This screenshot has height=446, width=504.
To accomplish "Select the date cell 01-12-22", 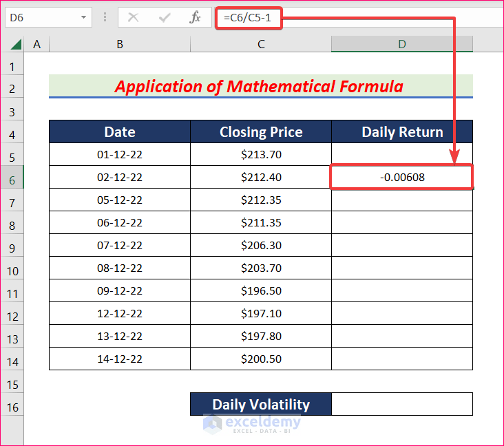I will pos(120,155).
